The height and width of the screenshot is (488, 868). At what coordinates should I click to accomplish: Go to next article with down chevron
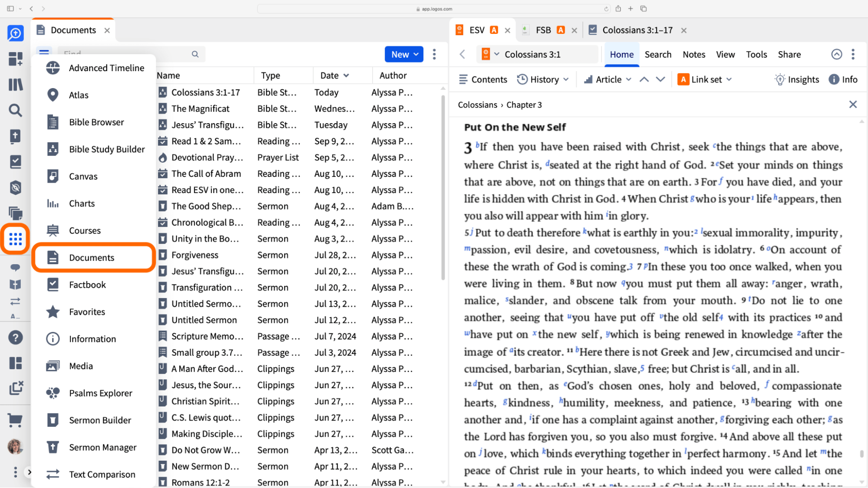pyautogui.click(x=660, y=79)
